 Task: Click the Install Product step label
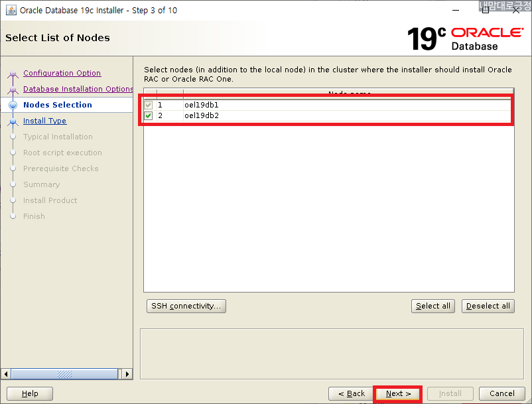(50, 200)
